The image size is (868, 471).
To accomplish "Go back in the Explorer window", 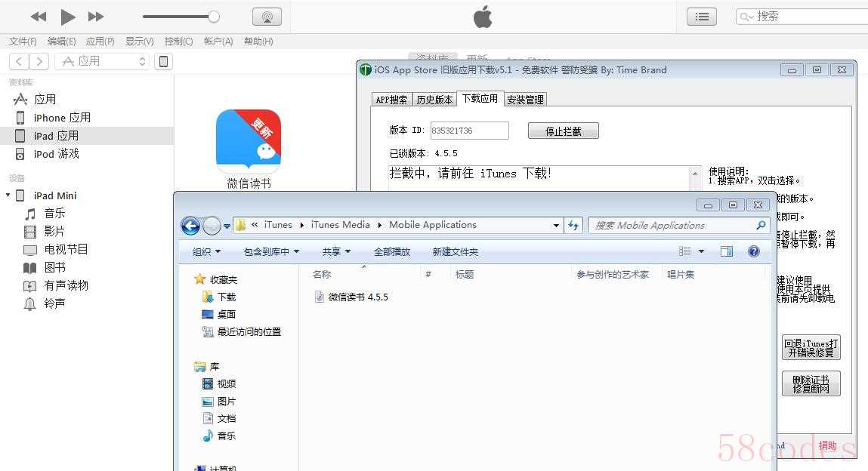I will pos(190,226).
